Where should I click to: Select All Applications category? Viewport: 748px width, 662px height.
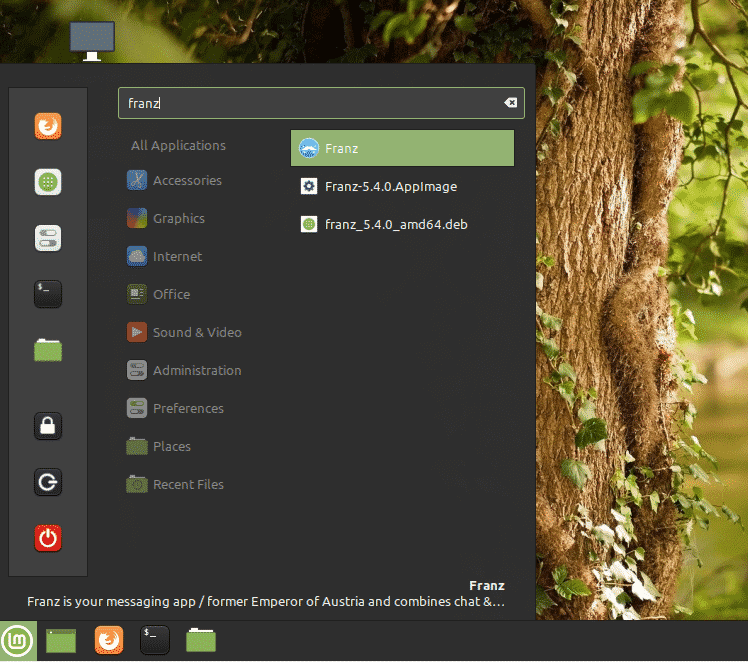[x=178, y=145]
